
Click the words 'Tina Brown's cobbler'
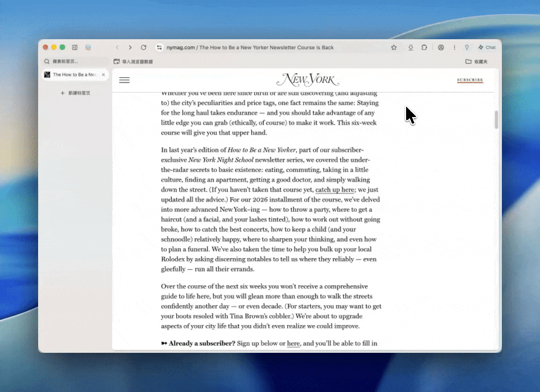pos(261,316)
